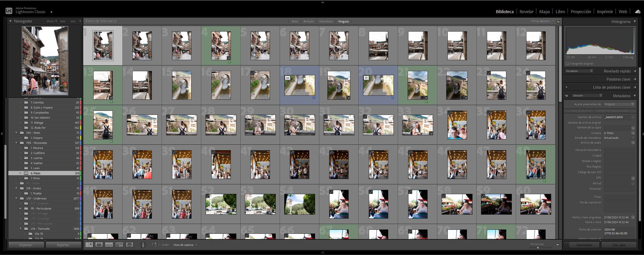This screenshot has width=644, height=255.
Task: Click arrow icon beside Carpeta 6. Potes
Action: pyautogui.click(x=633, y=133)
